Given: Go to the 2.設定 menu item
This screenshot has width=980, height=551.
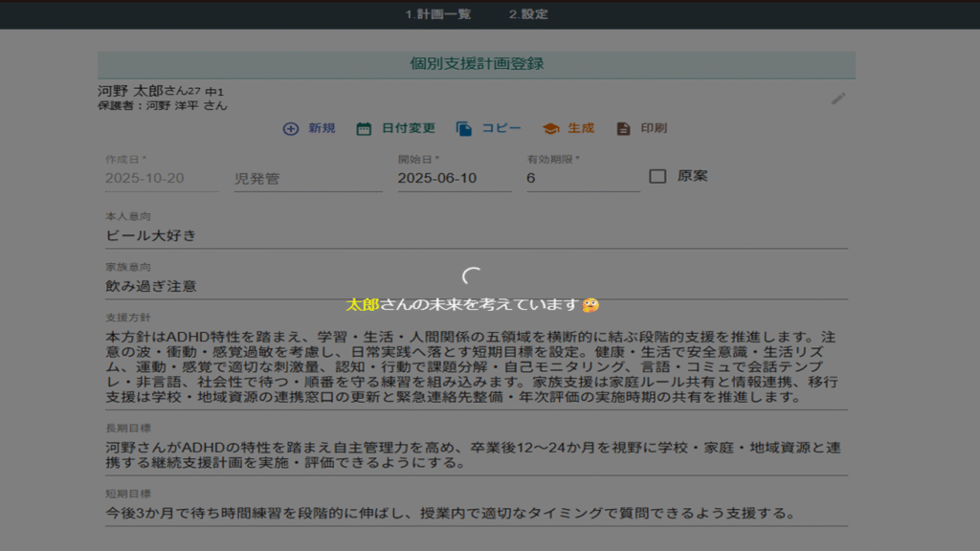Looking at the screenshot, I should [x=528, y=14].
